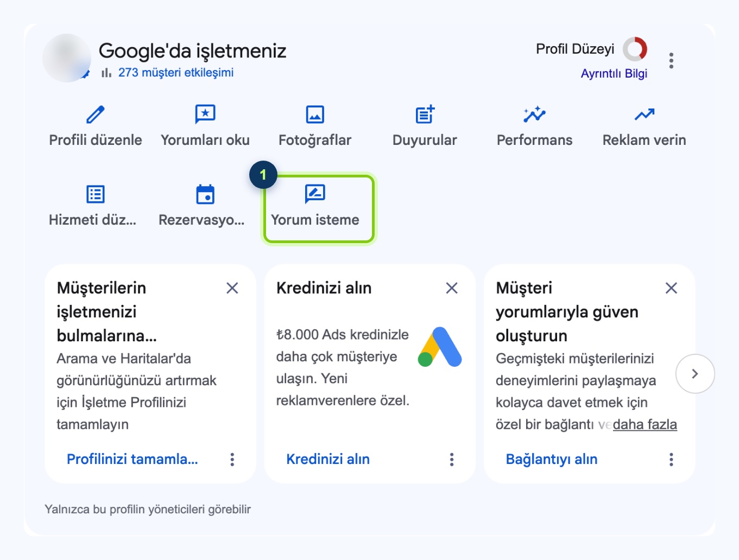Open Performans sparkle chart icon
Screen dimensions: 739x560
(x=534, y=114)
